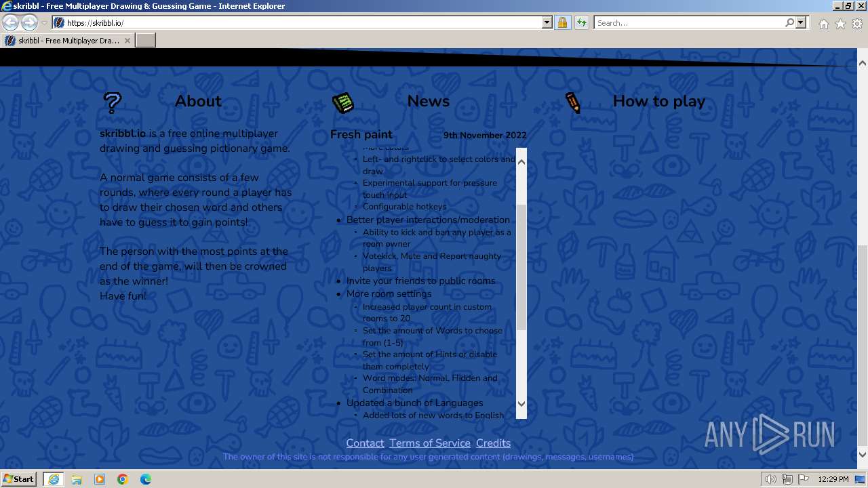Open the address bar dropdown arrow
Screen dimensions: 868x488
(x=547, y=22)
